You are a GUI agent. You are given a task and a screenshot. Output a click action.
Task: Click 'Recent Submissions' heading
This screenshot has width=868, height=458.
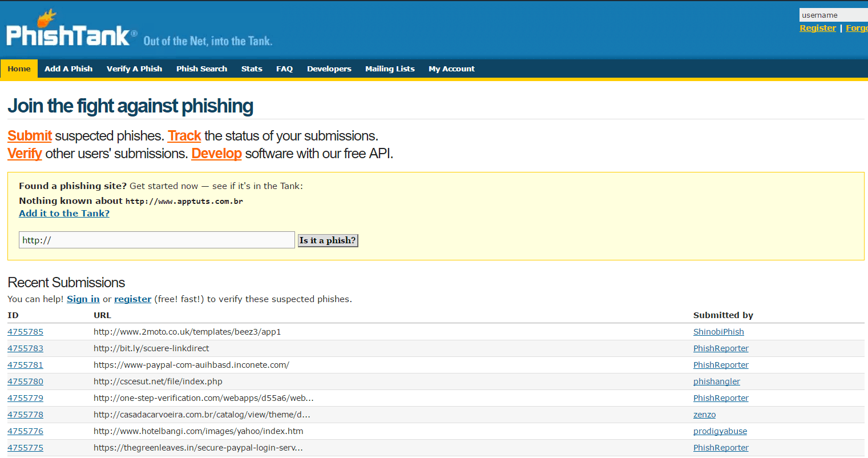coord(66,283)
